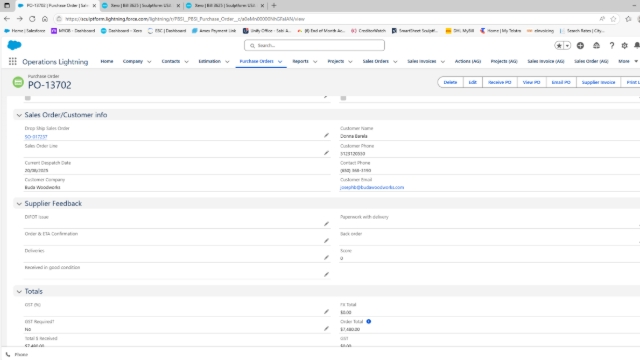Select the Buda Woodworks company text
Image resolution: width=640 pixels, height=360 pixels.
(42, 187)
